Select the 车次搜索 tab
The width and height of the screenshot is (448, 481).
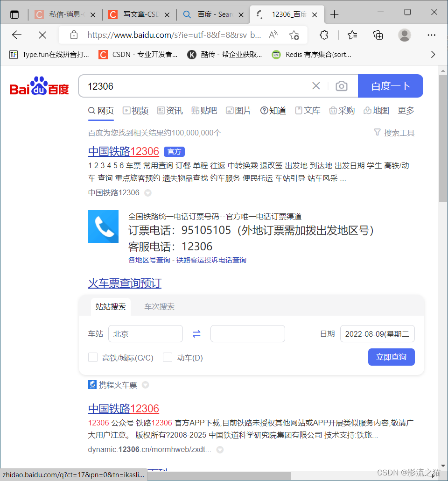[x=160, y=306]
